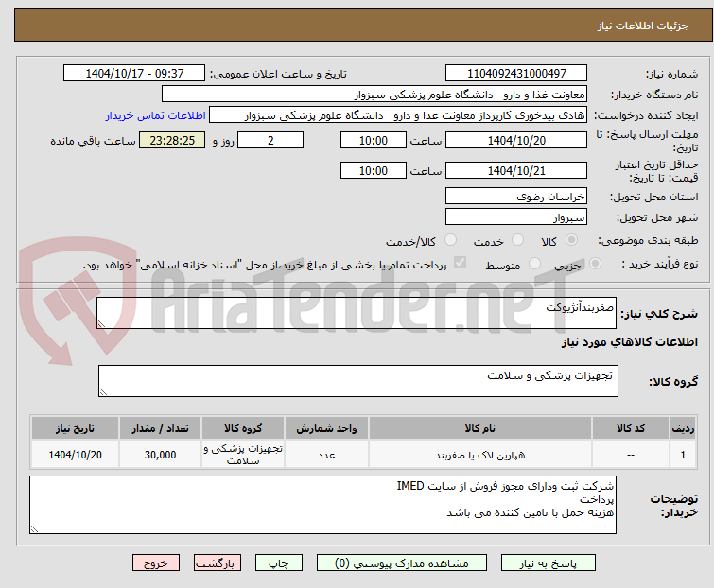
Task: Grab the resize handle of توضیحات خریدار box
Action: pos(34,528)
